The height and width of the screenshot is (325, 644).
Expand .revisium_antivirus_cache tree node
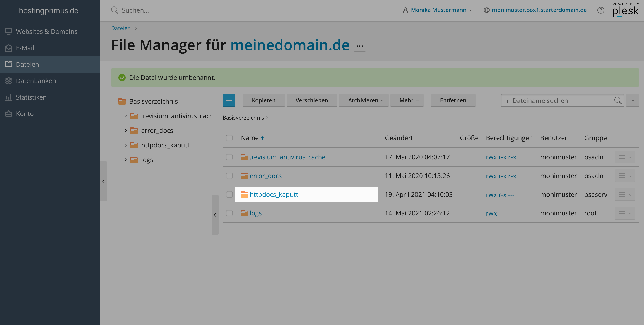(x=125, y=116)
